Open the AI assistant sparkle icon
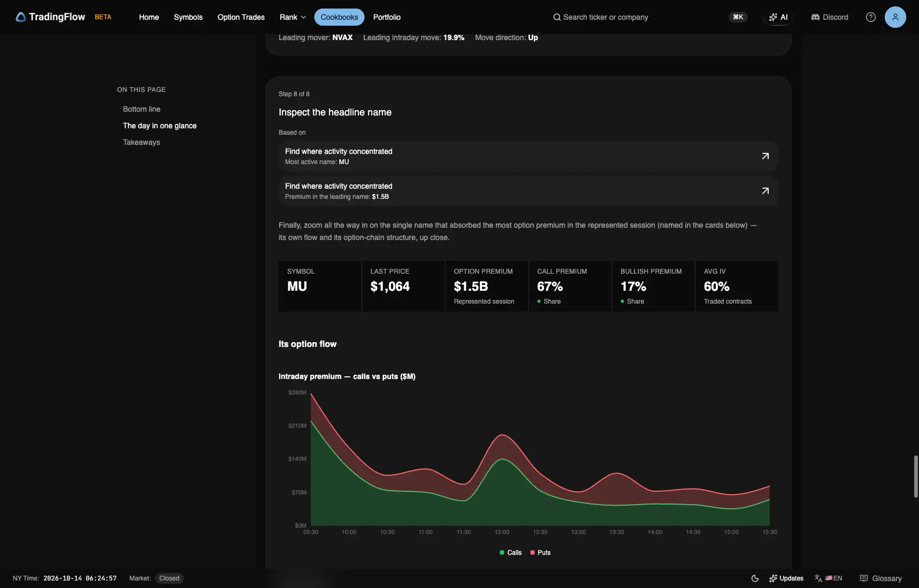The image size is (919, 588). [x=773, y=17]
